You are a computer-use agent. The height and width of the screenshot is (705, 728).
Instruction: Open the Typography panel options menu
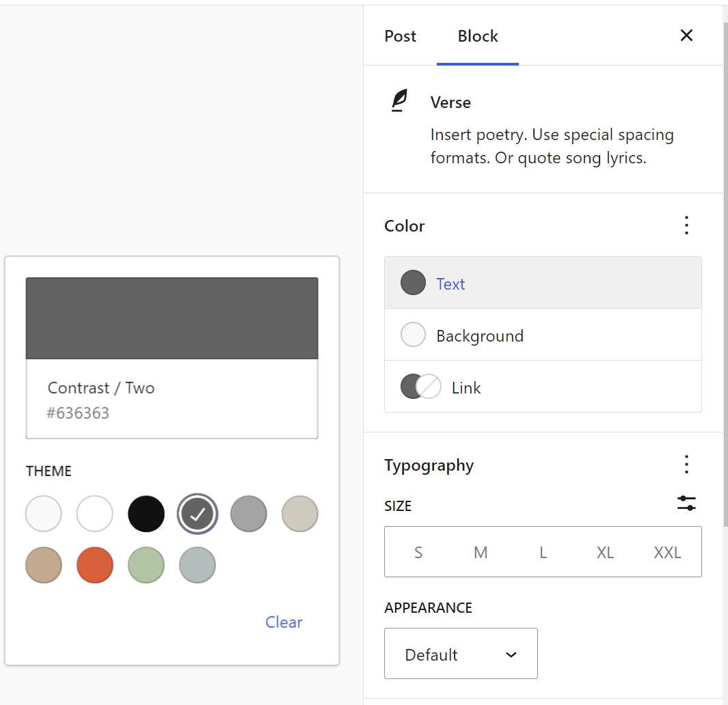[686, 465]
